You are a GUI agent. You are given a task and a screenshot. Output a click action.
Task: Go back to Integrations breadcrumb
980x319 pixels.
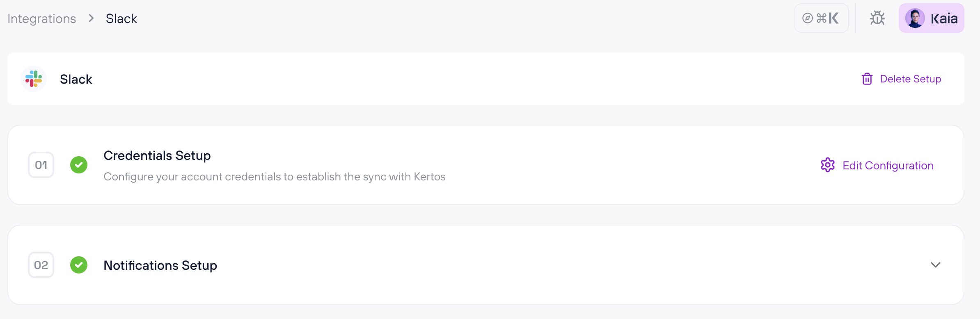(42, 18)
